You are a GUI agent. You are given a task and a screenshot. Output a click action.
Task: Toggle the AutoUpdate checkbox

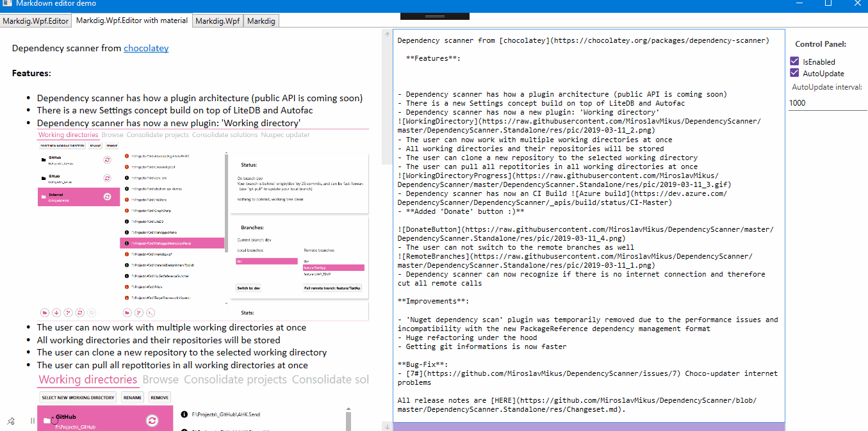(794, 73)
